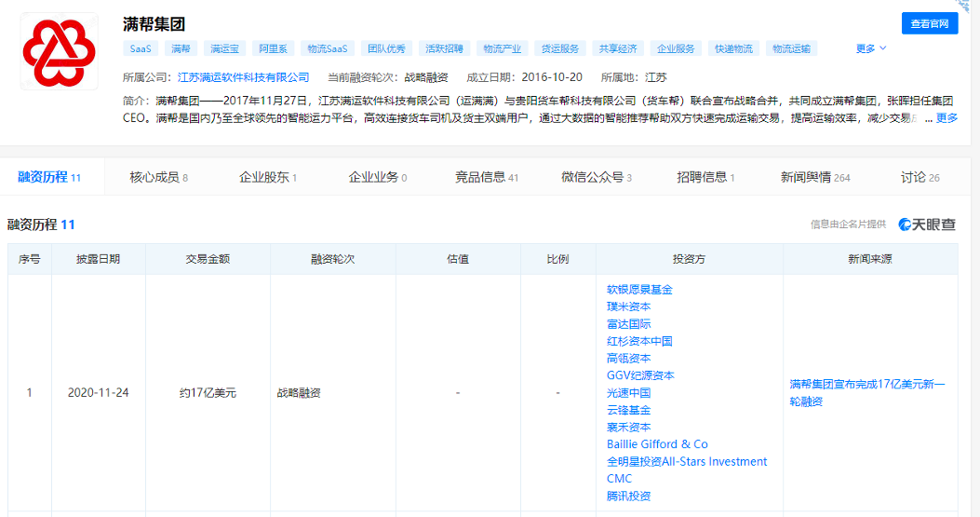Switch to the 核心成员 tab
The height and width of the screenshot is (517, 980).
pyautogui.click(x=159, y=177)
